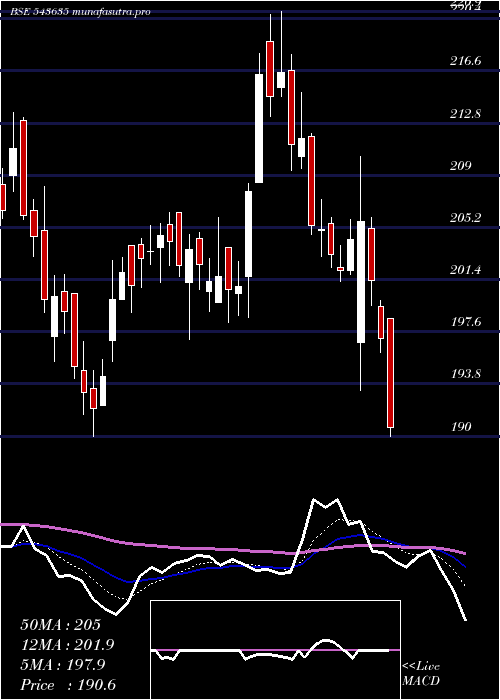
Task: Click the '193.8' price axis label
Action: [x=466, y=374]
